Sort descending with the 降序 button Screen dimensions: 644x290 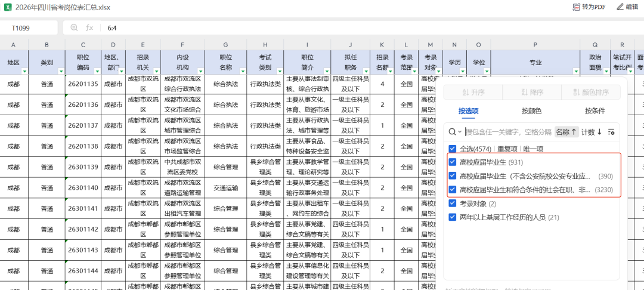pyautogui.click(x=532, y=92)
